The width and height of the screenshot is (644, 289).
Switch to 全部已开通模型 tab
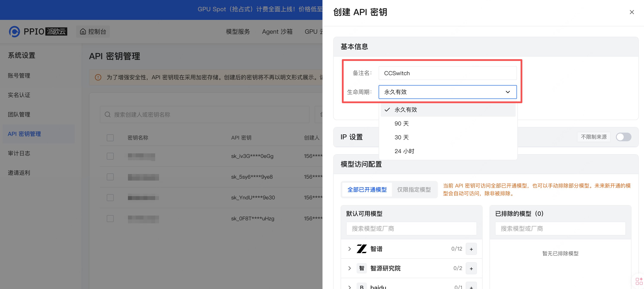tap(367, 190)
